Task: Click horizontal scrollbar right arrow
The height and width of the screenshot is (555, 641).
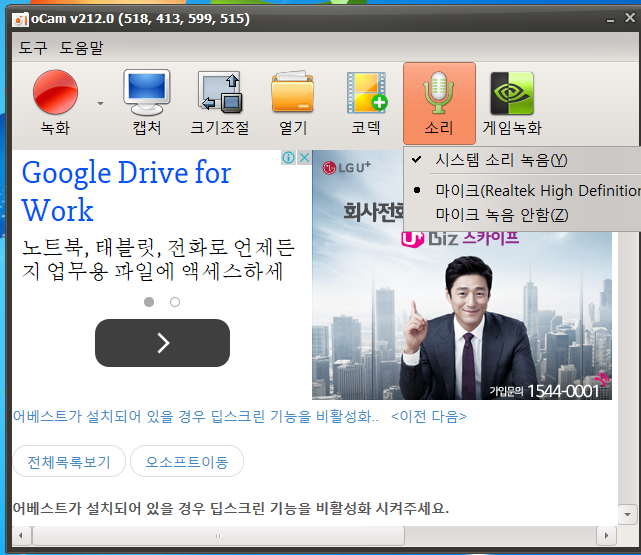Action: coord(606,535)
